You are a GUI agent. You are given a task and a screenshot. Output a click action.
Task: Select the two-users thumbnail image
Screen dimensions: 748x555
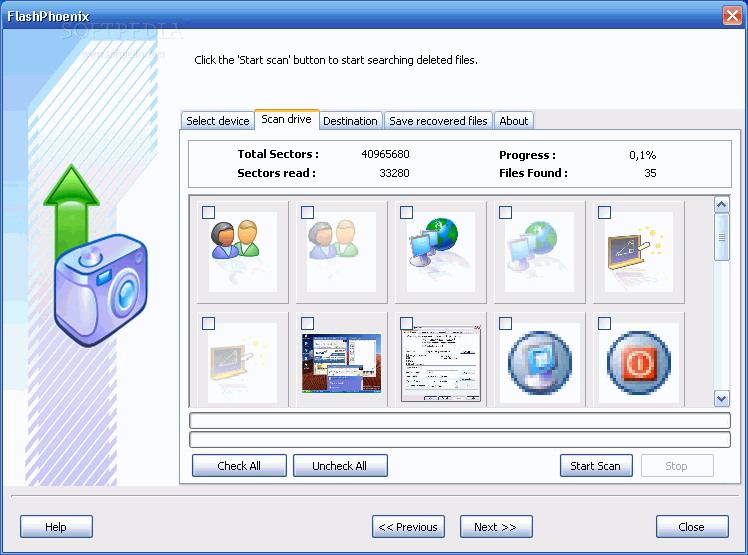(242, 251)
